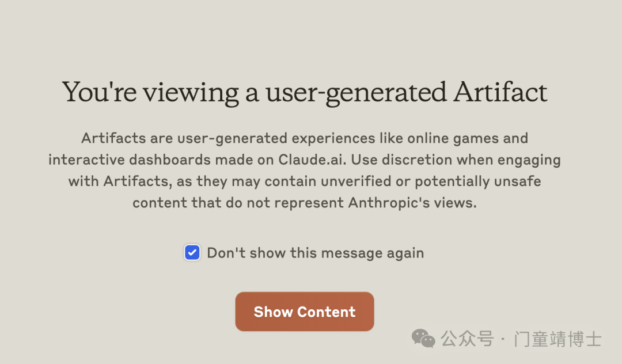
Task: Click the Show Content button
Action: 305,312
